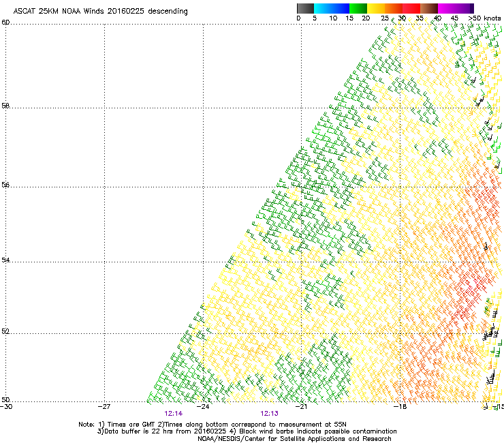
Task: Click the blue 10-15 knots legend swatch
Action: coord(341,8)
